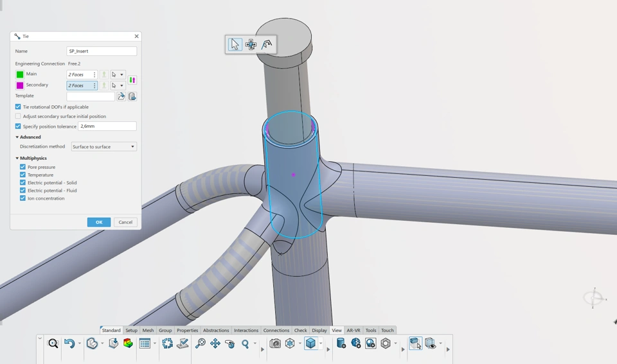Uncheck Tie rotational DOFs if applicable
This screenshot has width=617, height=364.
(x=18, y=107)
